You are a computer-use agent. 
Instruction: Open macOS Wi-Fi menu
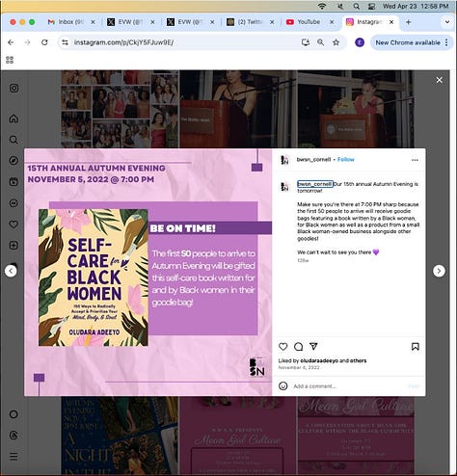(x=322, y=6)
